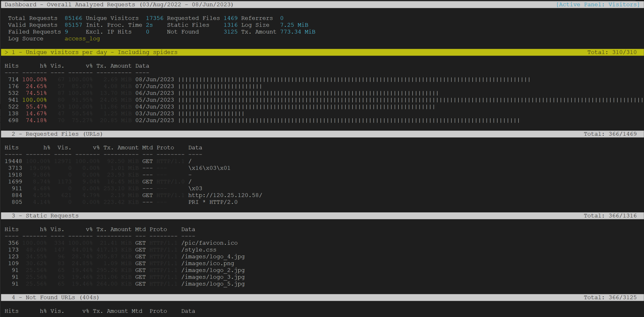This screenshot has width=644, height=317.
Task: Select the \x16\x03\x01 request entry
Action: (209, 168)
